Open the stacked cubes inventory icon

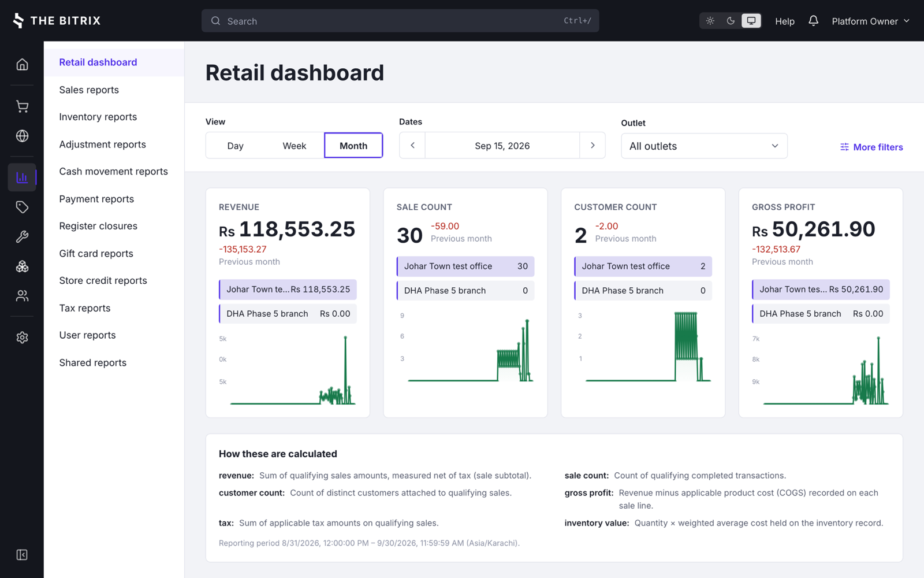click(22, 266)
